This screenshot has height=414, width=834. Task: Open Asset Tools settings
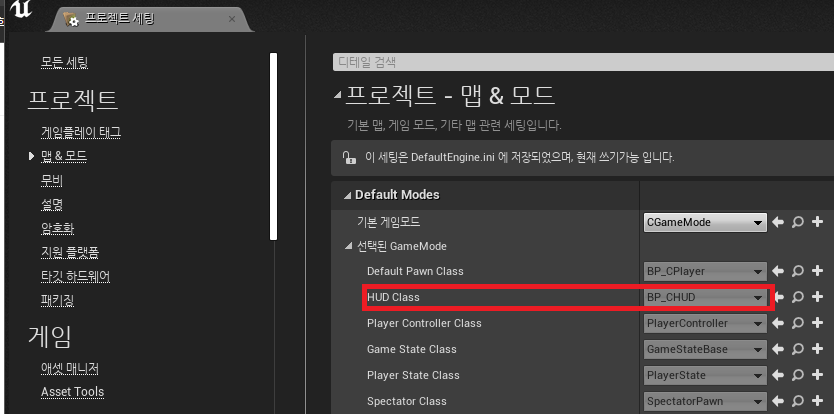pyautogui.click(x=72, y=392)
